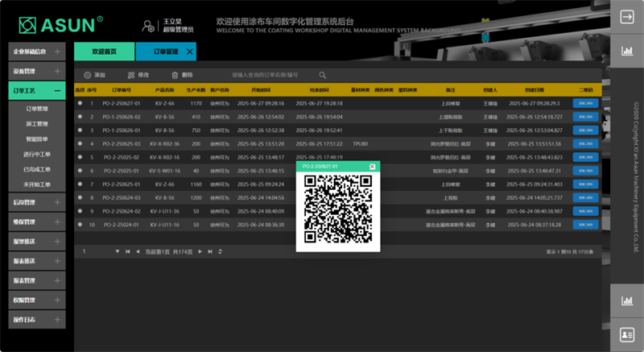
Task: Open 智能排单 in the sidebar
Action: (x=37, y=139)
